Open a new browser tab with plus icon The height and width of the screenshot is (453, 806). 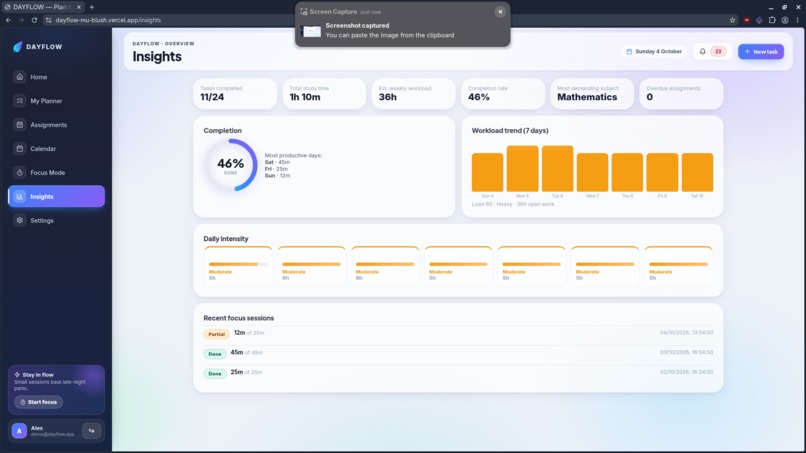click(91, 7)
